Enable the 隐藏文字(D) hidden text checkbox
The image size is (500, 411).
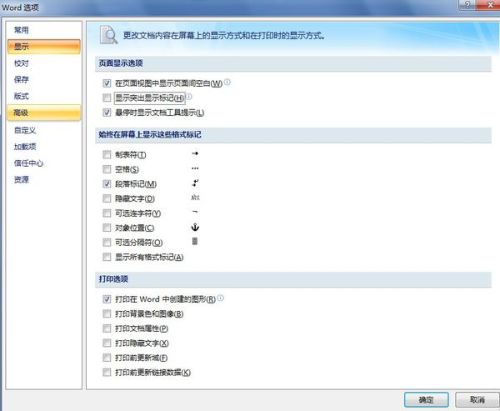pyautogui.click(x=107, y=198)
